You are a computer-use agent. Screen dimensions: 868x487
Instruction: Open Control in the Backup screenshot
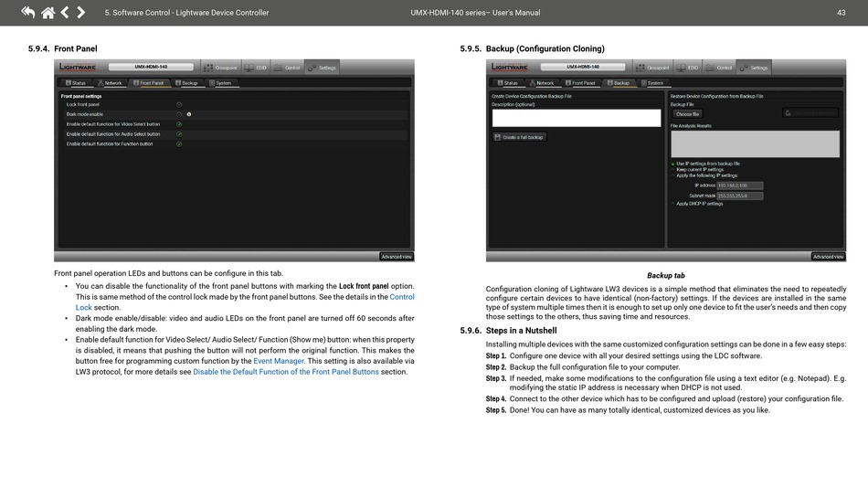[x=720, y=68]
